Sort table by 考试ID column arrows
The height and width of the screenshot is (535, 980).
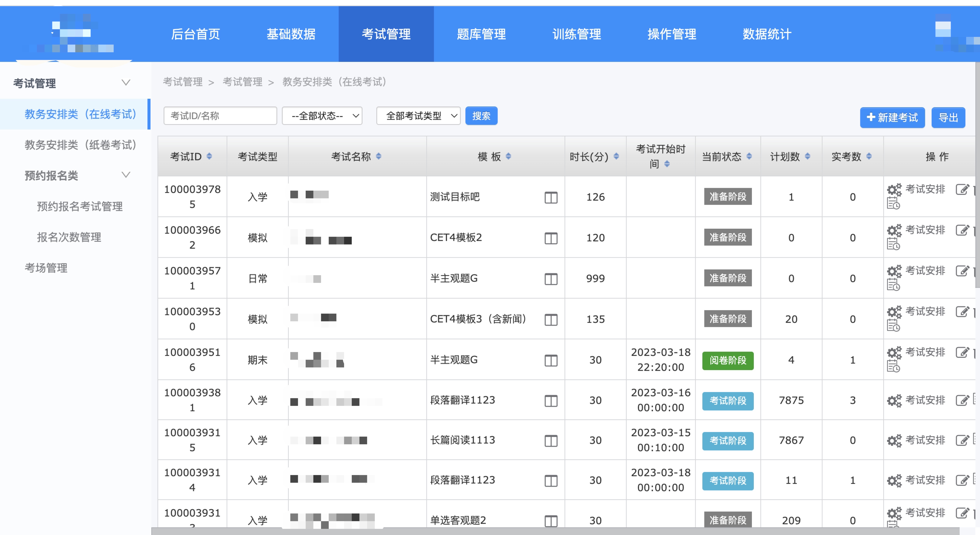209,156
